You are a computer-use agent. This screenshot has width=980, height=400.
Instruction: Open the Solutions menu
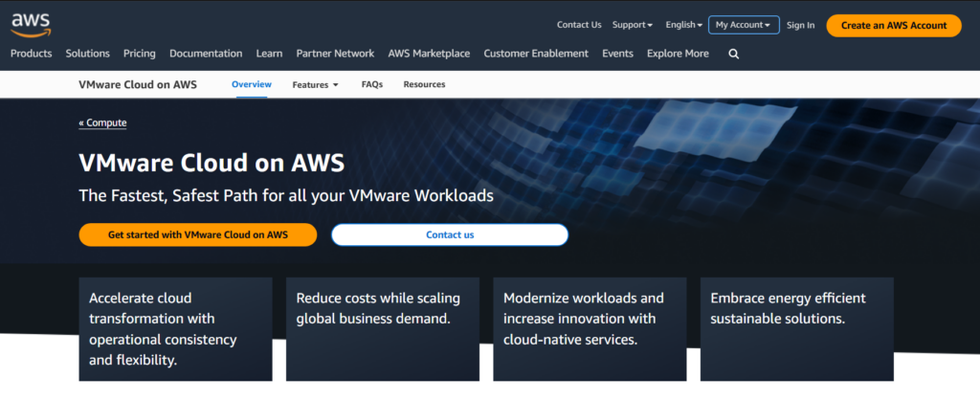point(88,54)
